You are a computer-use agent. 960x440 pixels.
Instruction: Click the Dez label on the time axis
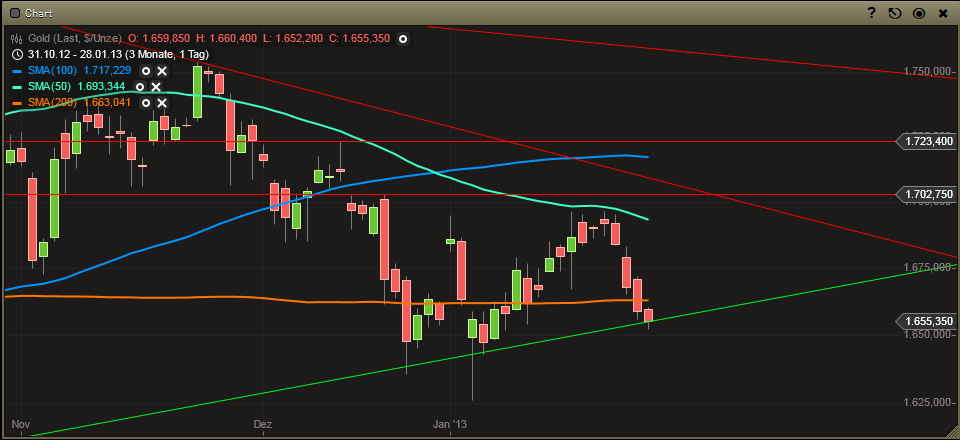point(261,424)
